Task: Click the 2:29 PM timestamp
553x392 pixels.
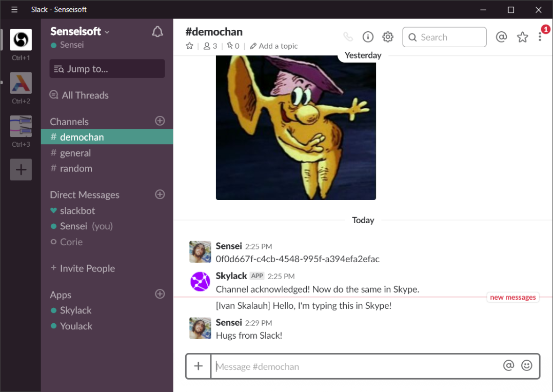Action: point(259,323)
